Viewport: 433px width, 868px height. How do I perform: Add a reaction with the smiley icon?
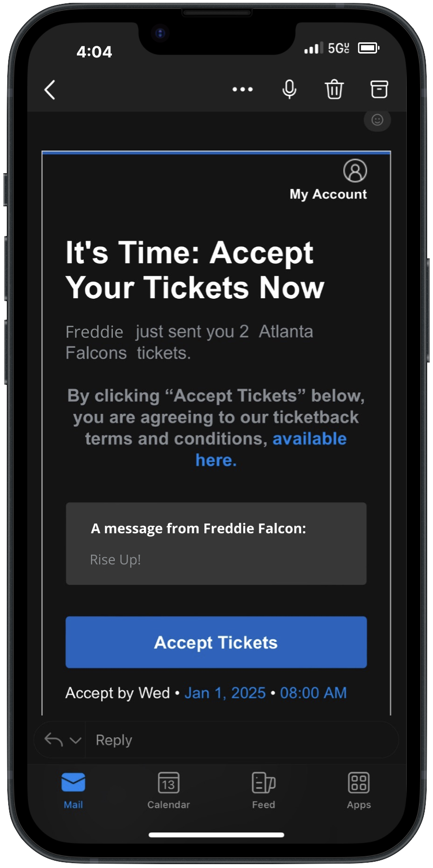click(378, 120)
